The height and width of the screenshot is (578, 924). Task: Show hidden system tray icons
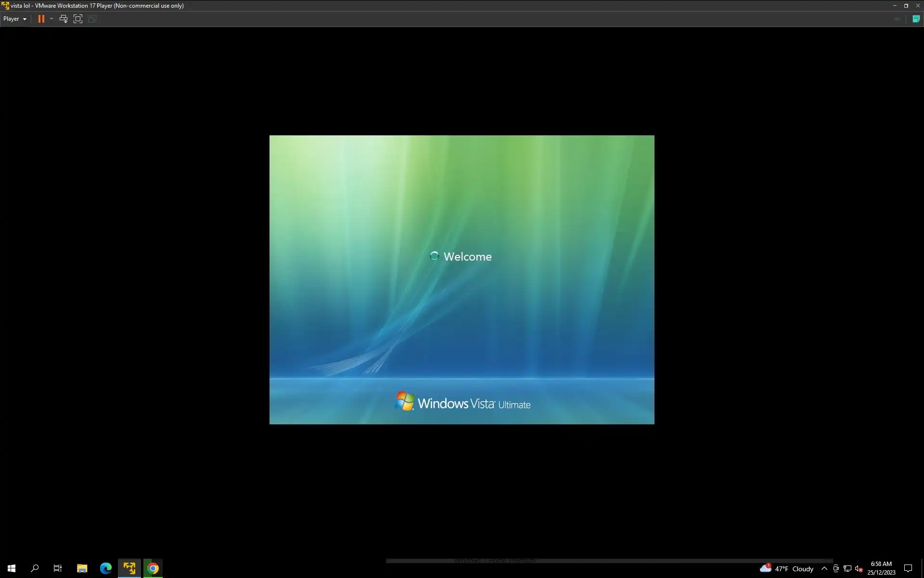pyautogui.click(x=824, y=568)
